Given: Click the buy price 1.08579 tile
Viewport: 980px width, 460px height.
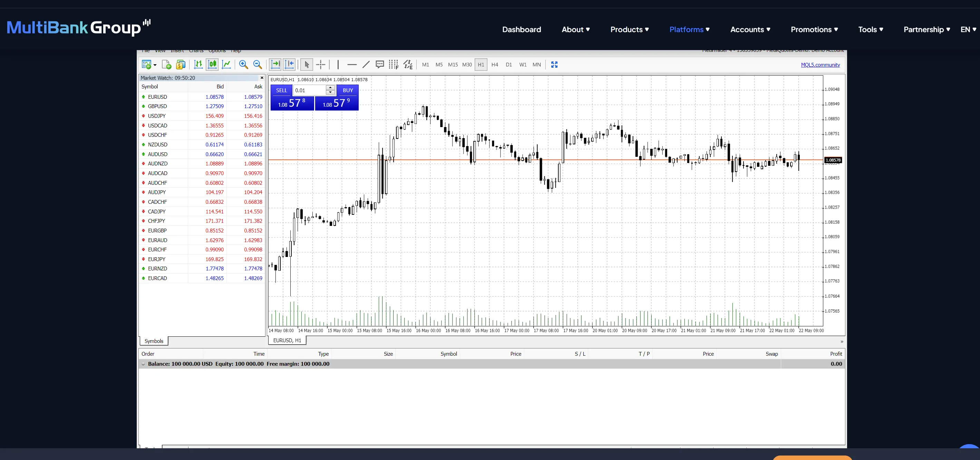Looking at the screenshot, I should [337, 103].
